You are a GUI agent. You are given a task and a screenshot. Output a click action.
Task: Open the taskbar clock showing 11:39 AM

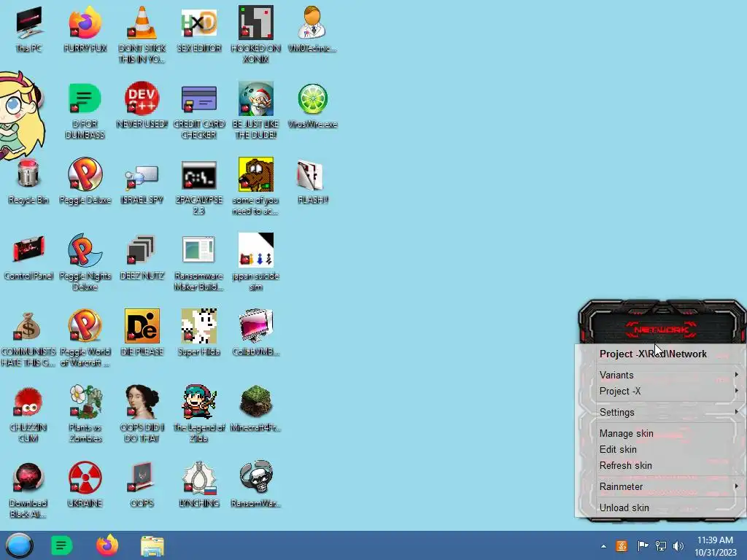(x=715, y=545)
